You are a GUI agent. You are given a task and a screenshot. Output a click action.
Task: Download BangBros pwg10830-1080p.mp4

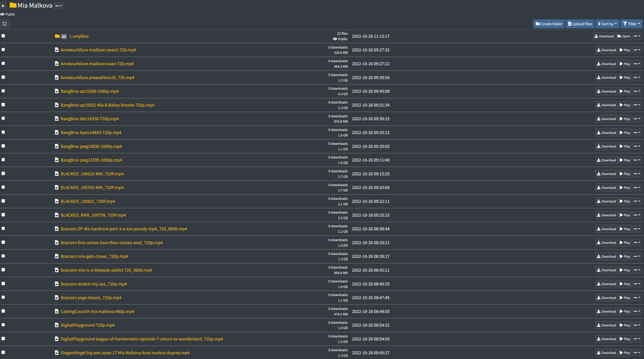coord(606,146)
